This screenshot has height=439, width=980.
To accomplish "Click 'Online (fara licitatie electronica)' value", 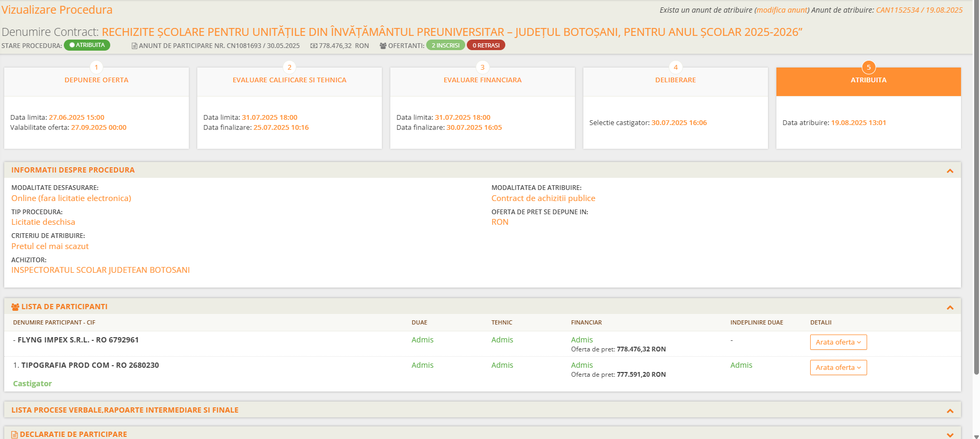I will 71,198.
